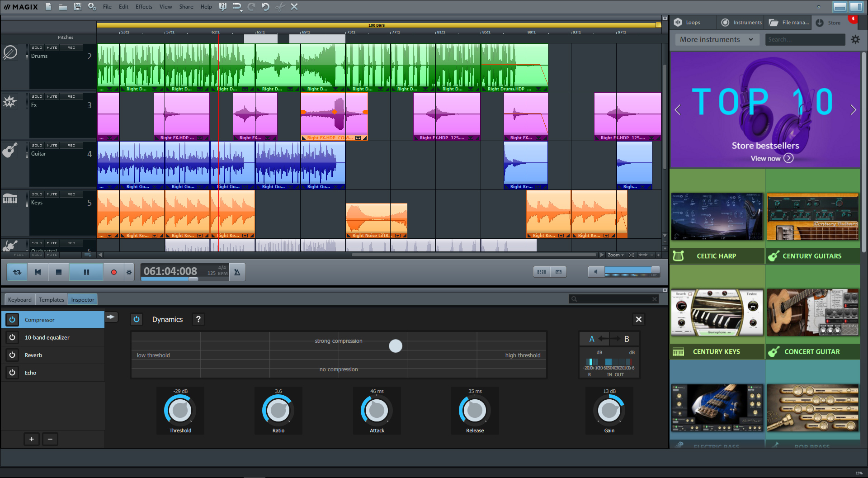This screenshot has width=868, height=478.
Task: Click the guitar icon on the Guitar track
Action: [x=10, y=150]
